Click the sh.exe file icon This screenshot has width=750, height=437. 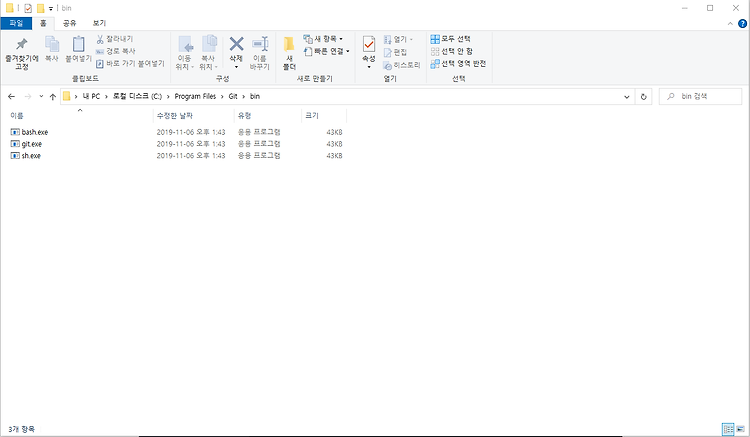(15, 155)
